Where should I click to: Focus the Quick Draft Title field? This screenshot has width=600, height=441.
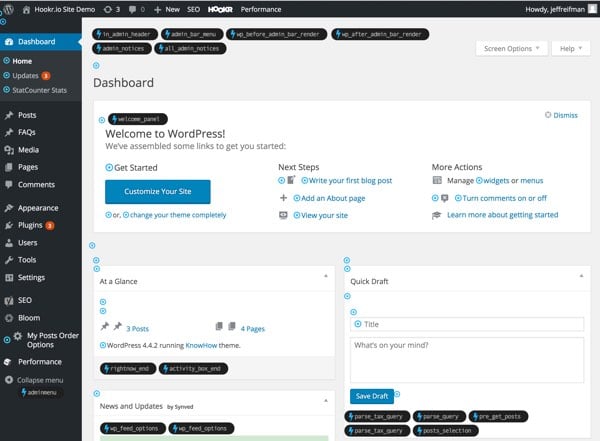pos(467,324)
